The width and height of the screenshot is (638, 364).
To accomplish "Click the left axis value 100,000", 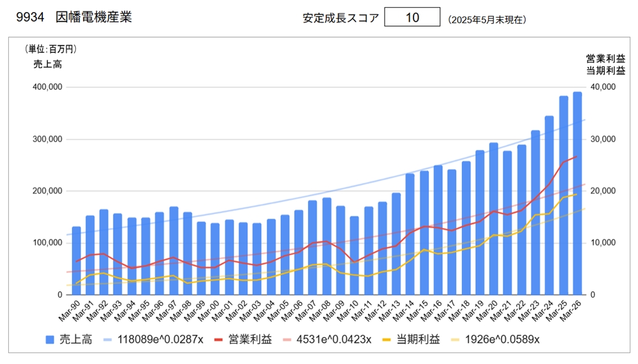I will (48, 243).
